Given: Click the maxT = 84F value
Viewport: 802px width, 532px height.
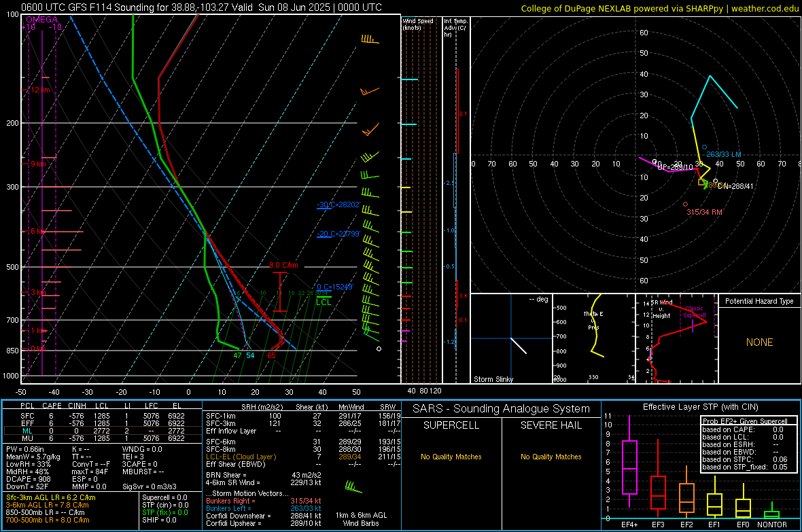Looking at the screenshot, I should pyautogui.click(x=90, y=472).
